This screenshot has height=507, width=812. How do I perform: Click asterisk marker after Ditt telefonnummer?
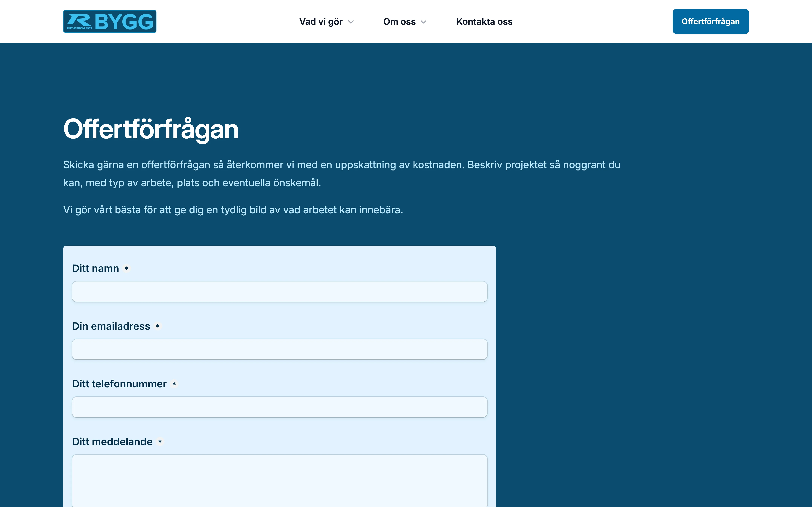[x=174, y=384]
